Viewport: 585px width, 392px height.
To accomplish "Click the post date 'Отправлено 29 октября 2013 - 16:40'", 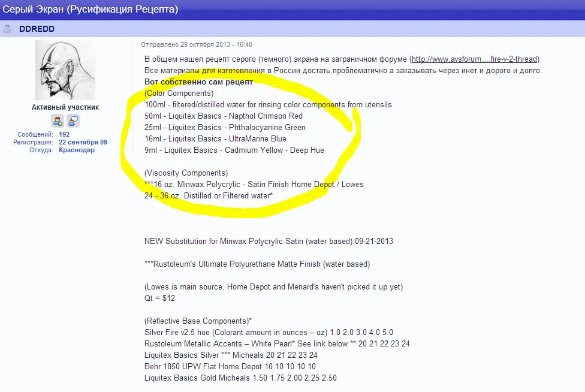I will (x=197, y=44).
